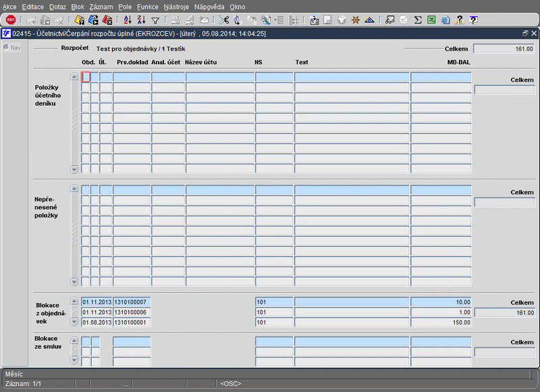540x392 pixels.
Task: Click scroll-down arrow of Nepřenesené položky
Action: click(x=74, y=281)
